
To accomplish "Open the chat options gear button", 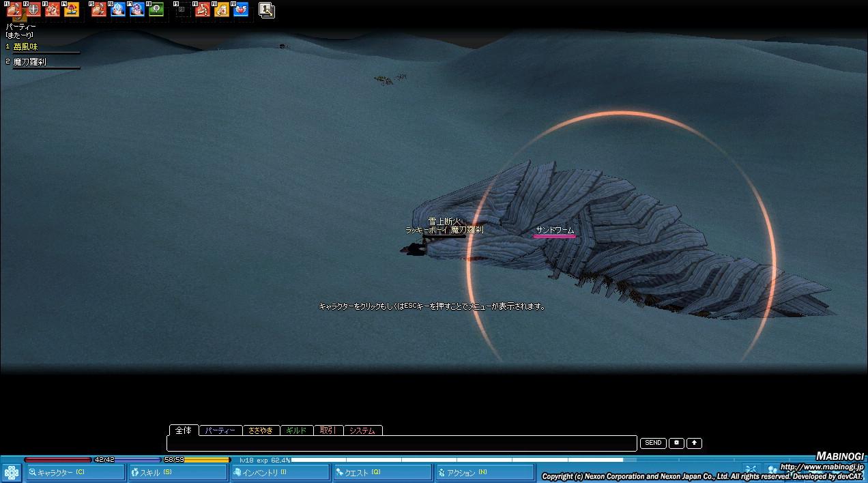I will [676, 443].
